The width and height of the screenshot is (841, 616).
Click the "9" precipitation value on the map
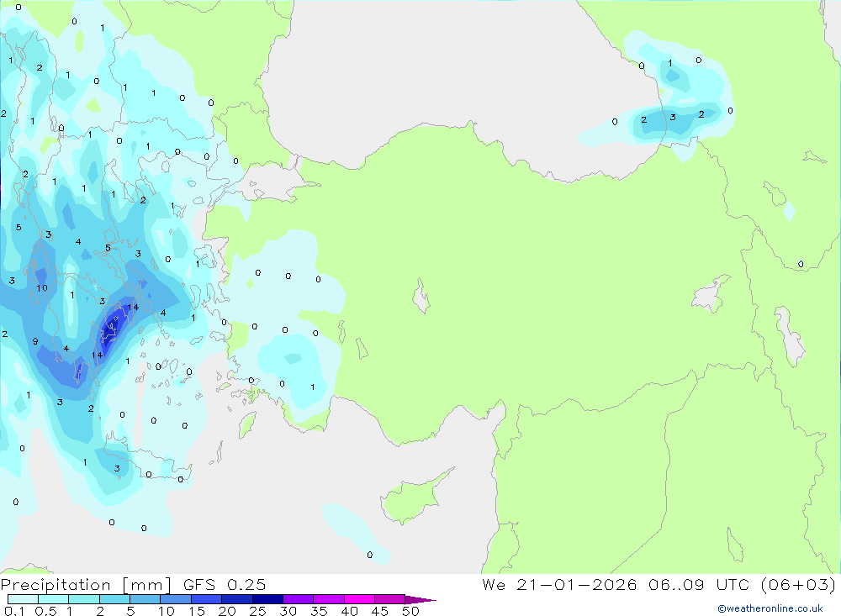[34, 341]
